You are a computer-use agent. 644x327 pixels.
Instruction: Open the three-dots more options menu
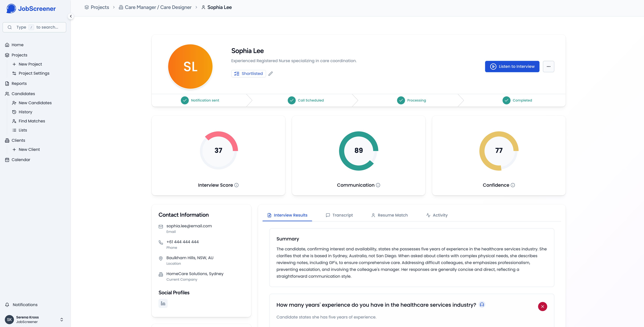click(x=548, y=67)
